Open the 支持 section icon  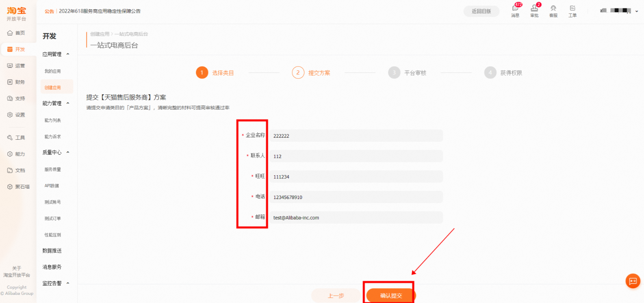(x=10, y=98)
